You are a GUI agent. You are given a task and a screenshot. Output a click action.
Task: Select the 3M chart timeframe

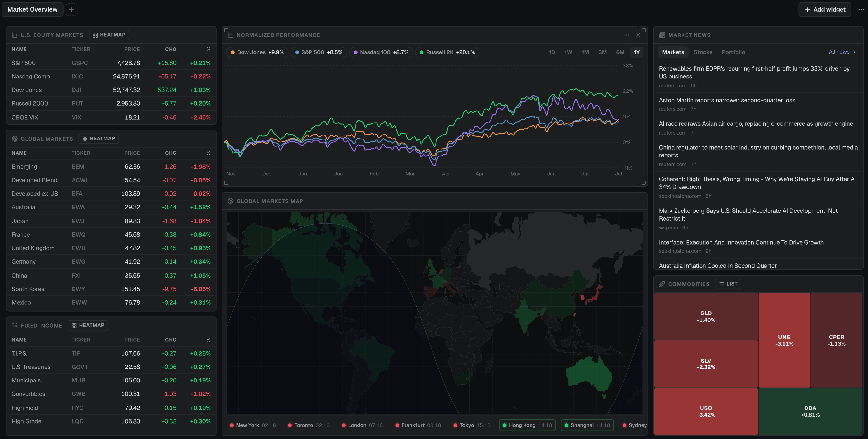pos(602,53)
